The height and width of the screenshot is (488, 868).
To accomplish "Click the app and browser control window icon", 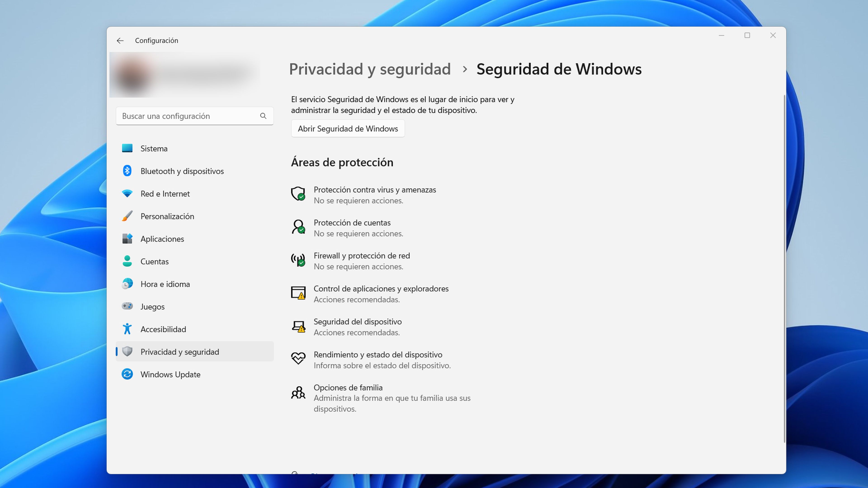I will [298, 293].
